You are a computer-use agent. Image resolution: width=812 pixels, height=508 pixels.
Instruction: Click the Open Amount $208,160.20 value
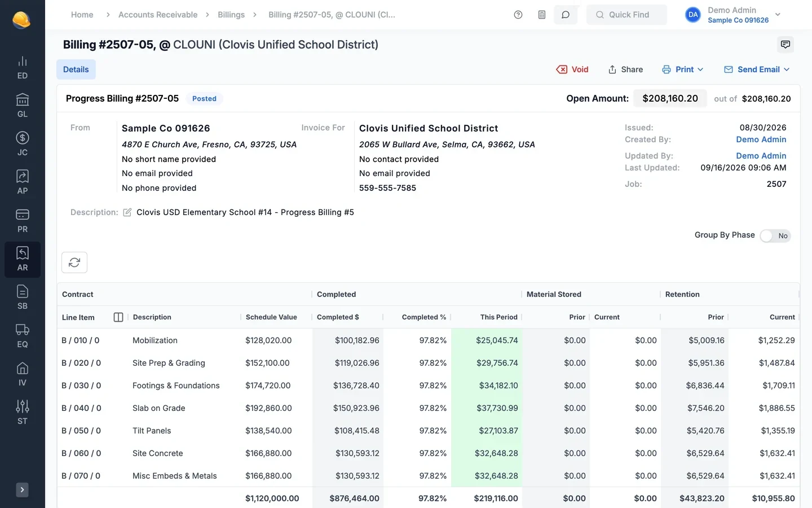670,99
